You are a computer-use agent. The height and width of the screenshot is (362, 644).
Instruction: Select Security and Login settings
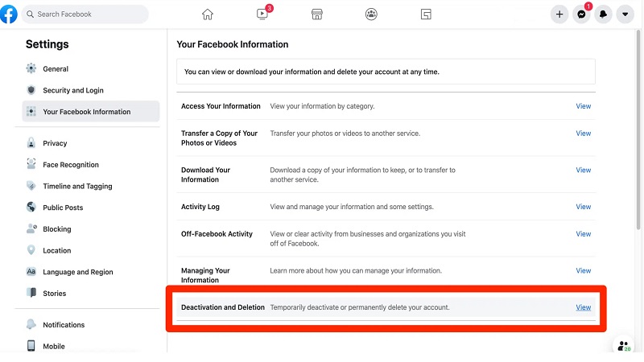pos(73,91)
